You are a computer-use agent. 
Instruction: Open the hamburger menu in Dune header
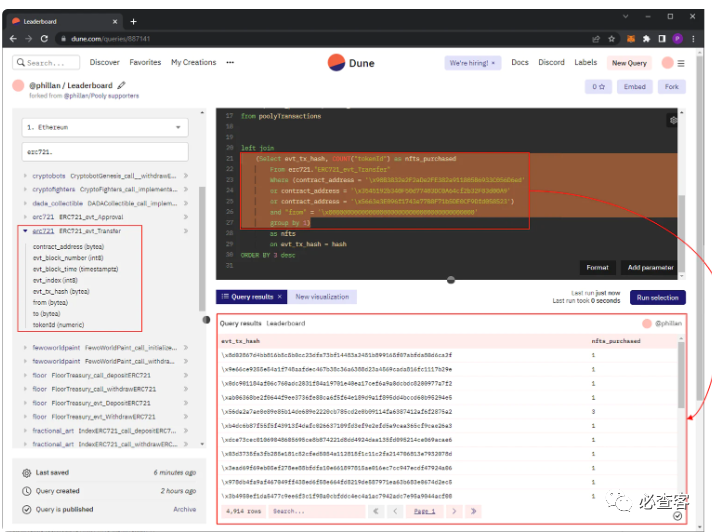[x=681, y=63]
